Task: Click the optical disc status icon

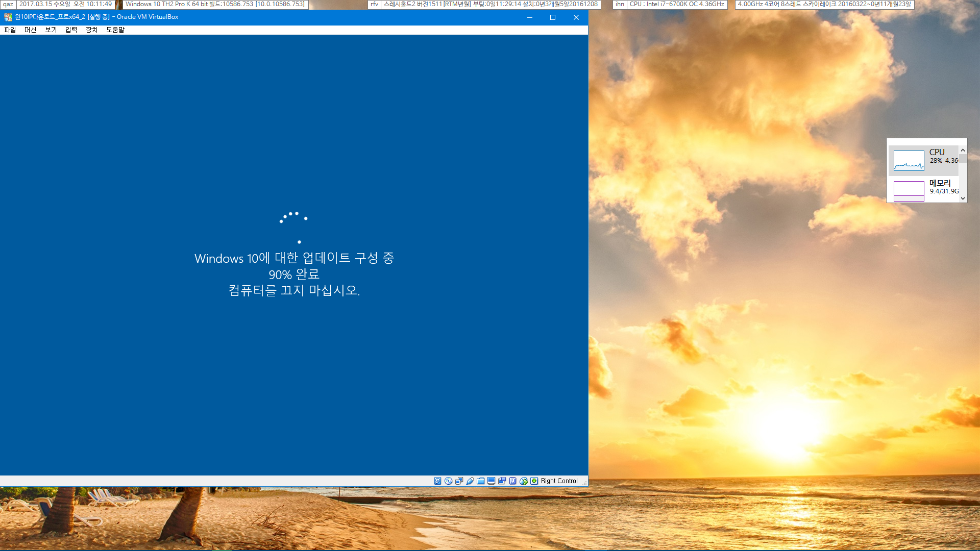Action: tap(448, 481)
